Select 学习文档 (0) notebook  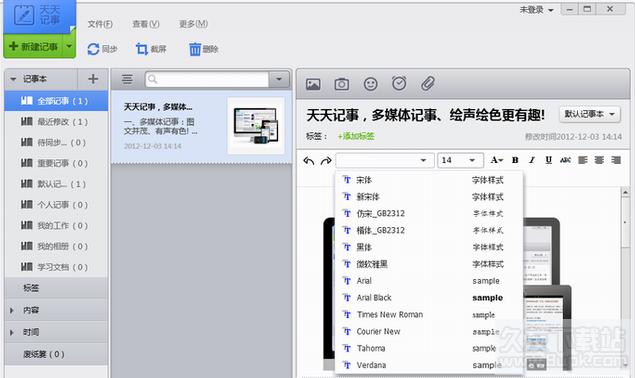[56, 267]
